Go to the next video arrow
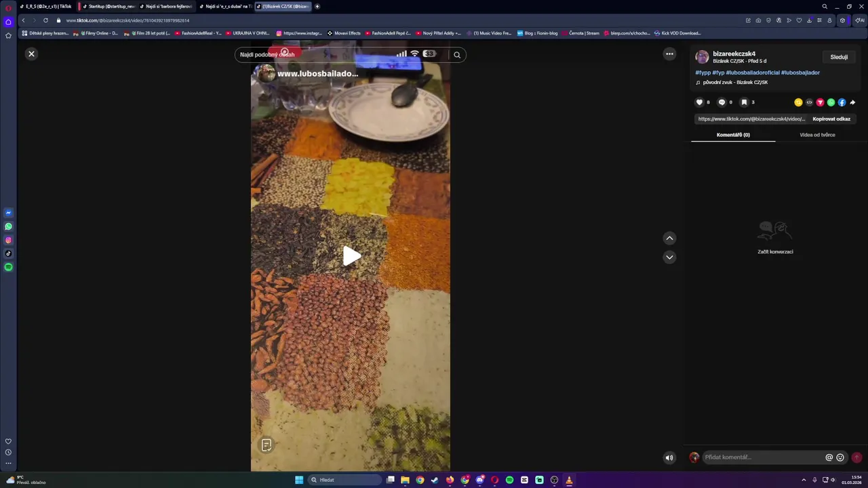 pos(669,257)
